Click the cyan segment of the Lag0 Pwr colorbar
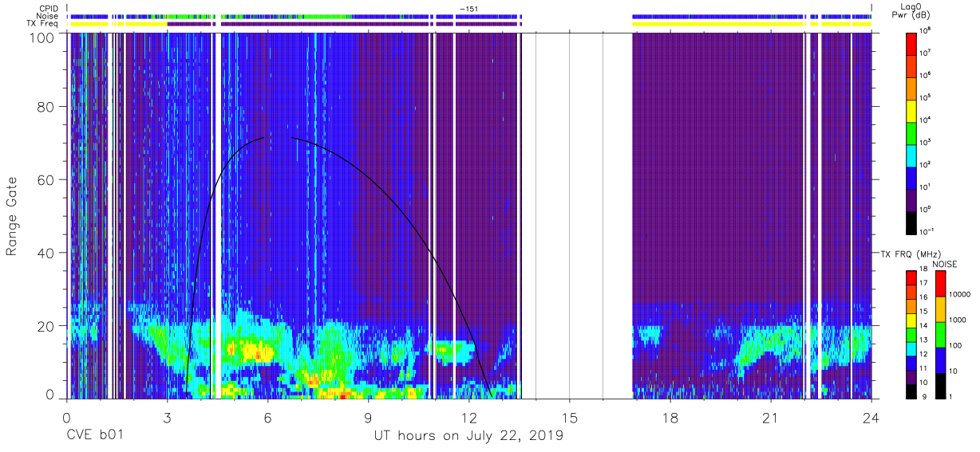Image resolution: width=980 pixels, height=452 pixels. click(912, 154)
